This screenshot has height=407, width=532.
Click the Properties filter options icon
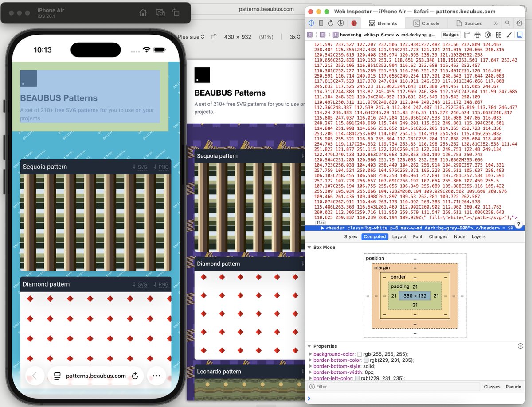pos(520,346)
